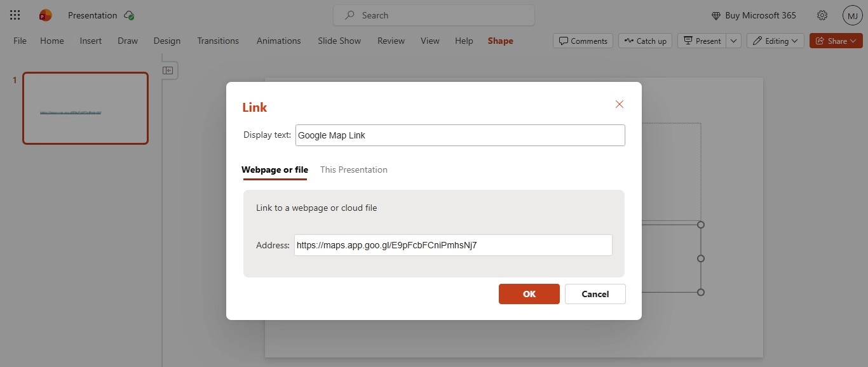The image size is (868, 367).
Task: Open the Insert menu
Action: [x=90, y=41]
